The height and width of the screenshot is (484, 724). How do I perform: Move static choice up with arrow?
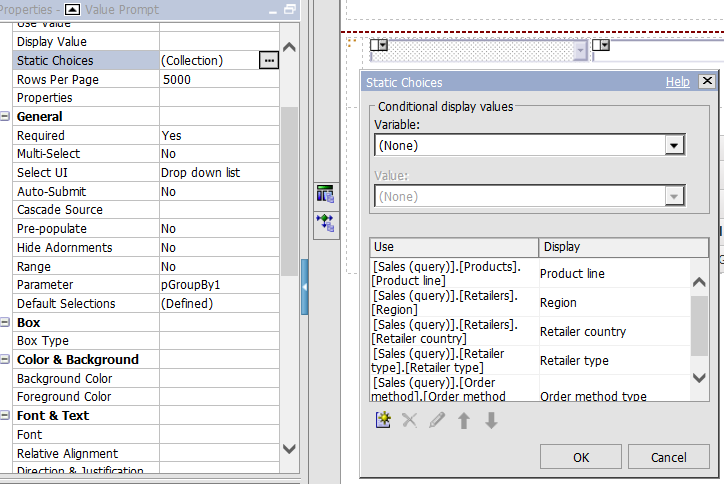tap(464, 421)
